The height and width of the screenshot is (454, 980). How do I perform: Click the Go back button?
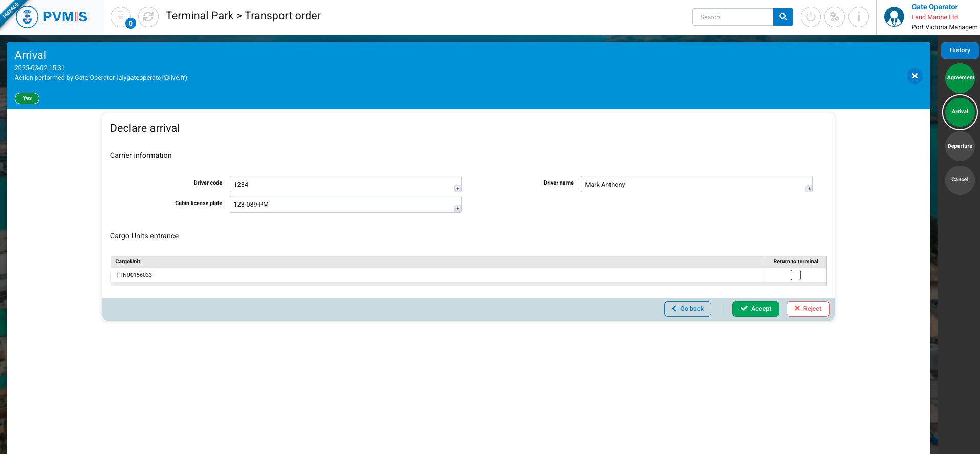(687, 309)
